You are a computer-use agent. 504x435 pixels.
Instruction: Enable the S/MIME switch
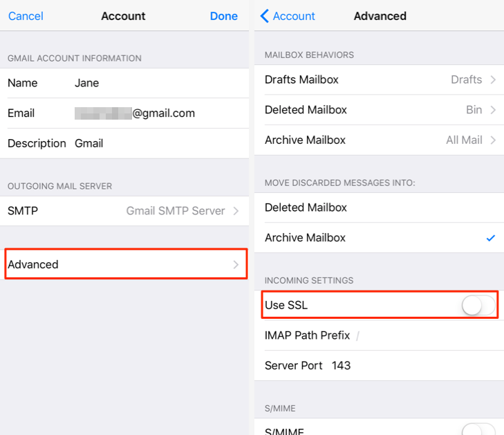[478, 429]
